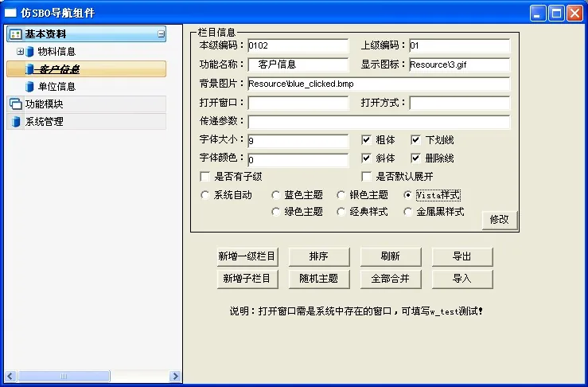
Task: Click the 背景图片 input field
Action: [x=379, y=84]
